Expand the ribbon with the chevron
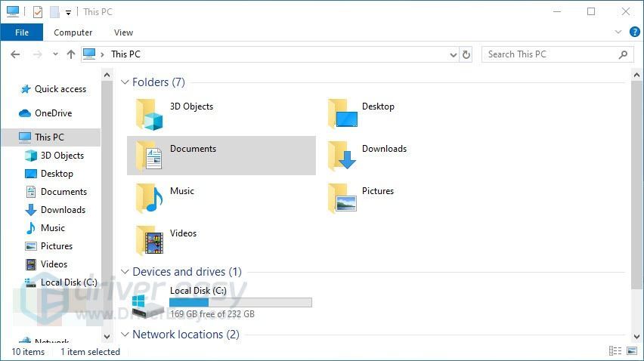Screen dimensions: 644x361 [618, 32]
